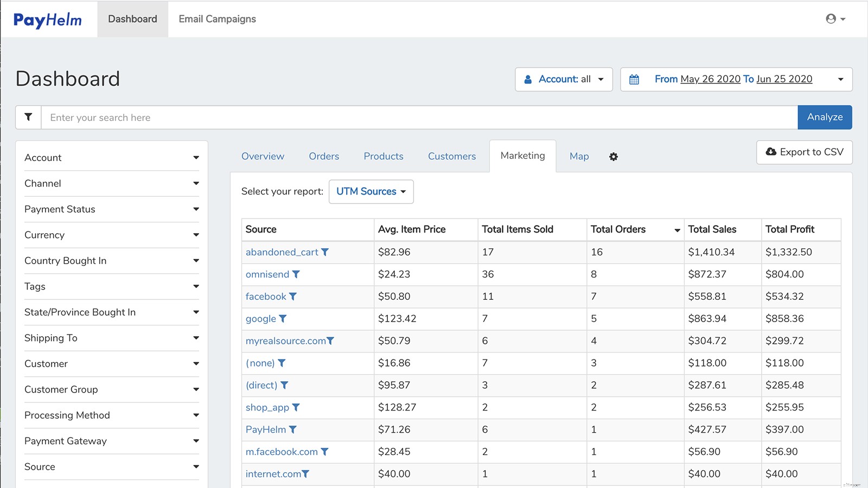Open the UTM Sources report dropdown
This screenshot has height=488, width=868.
coord(371,191)
